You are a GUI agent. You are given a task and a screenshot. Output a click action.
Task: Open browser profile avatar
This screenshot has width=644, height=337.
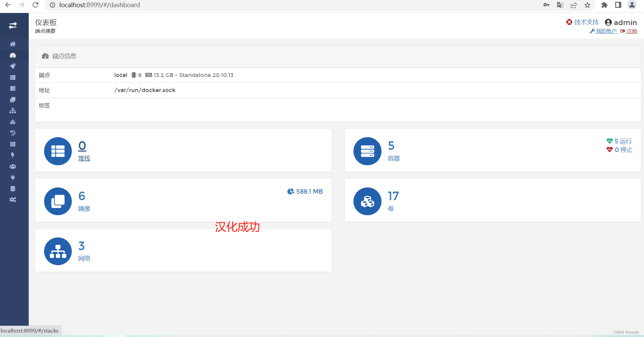click(632, 5)
